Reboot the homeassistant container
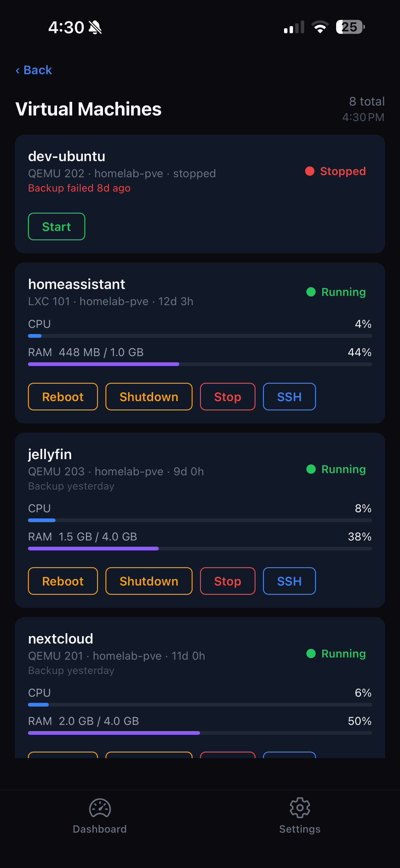 (63, 397)
